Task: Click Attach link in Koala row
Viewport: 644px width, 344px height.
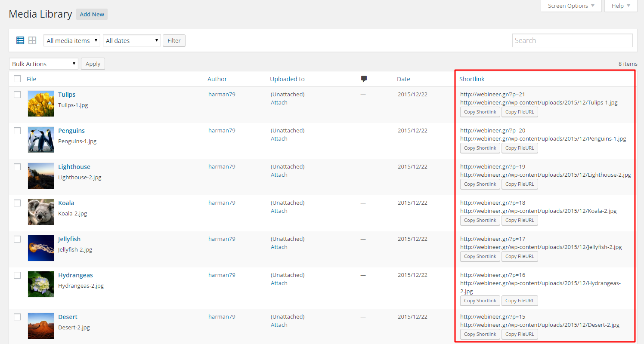Action: [279, 211]
